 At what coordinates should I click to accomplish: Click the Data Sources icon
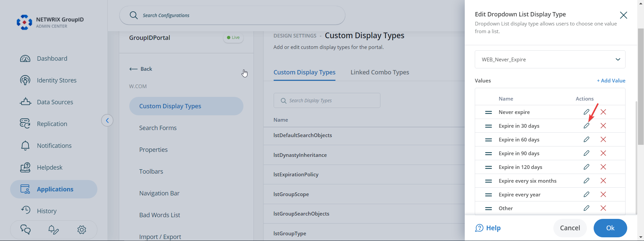coord(26,102)
